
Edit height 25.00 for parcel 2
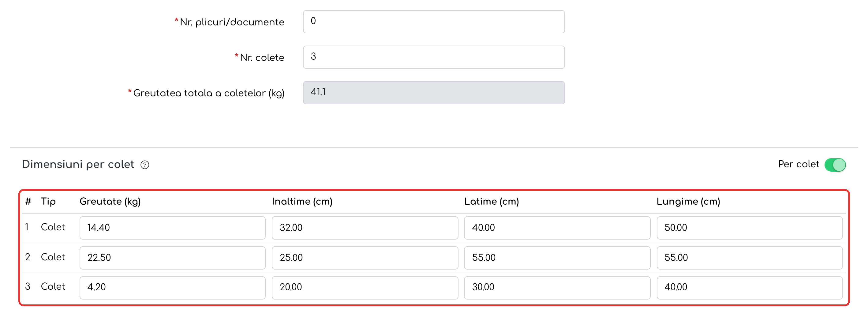coord(365,258)
